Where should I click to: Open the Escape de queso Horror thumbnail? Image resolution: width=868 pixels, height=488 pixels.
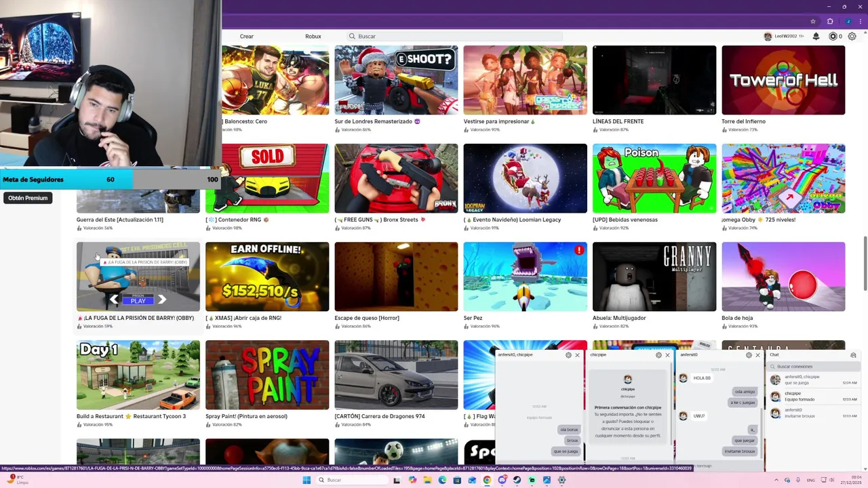coord(396,277)
